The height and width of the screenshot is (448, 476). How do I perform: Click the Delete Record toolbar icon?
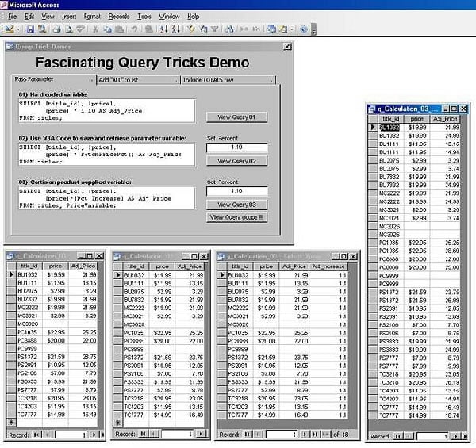click(x=256, y=29)
